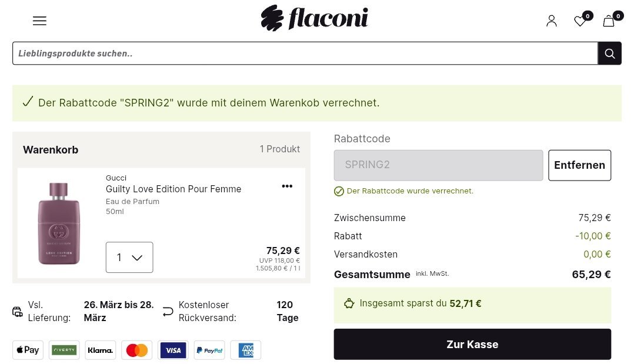This screenshot has height=364, width=634.
Task: Open the wishlist heart icon
Action: [580, 21]
